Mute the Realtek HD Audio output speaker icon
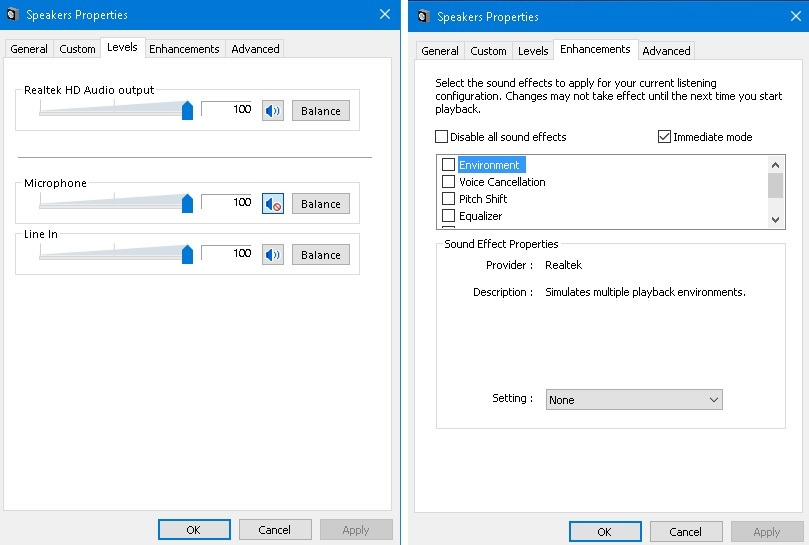The height and width of the screenshot is (545, 809). (x=272, y=111)
